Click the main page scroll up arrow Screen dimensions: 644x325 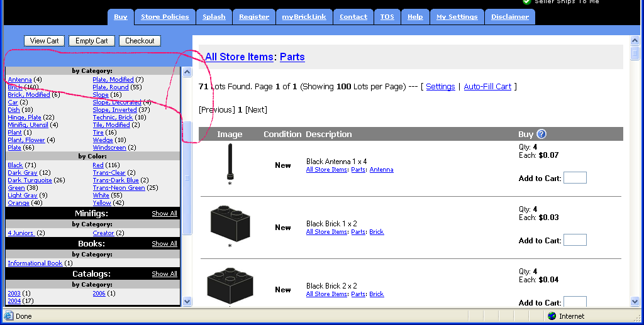point(635,41)
